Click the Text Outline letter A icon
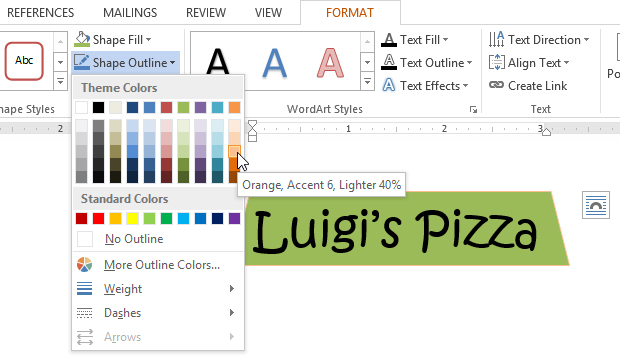Image resolution: width=620 pixels, height=362 pixels. click(389, 62)
